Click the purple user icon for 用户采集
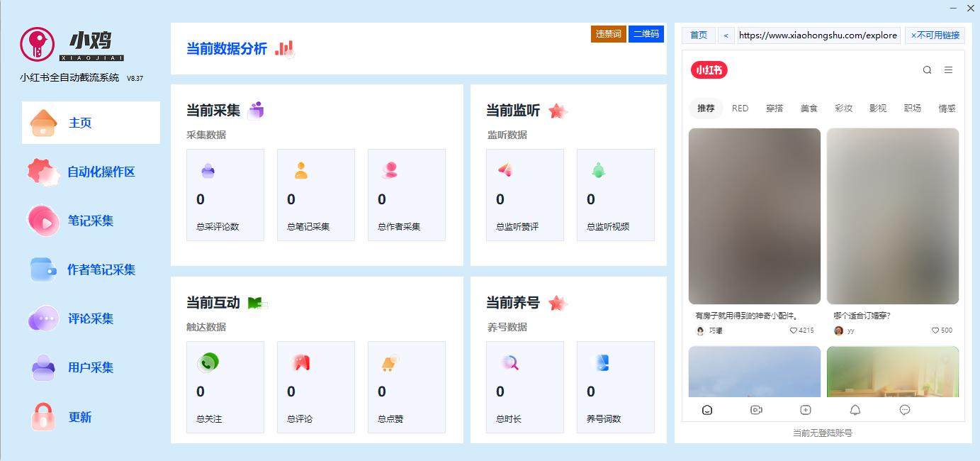 coord(43,367)
